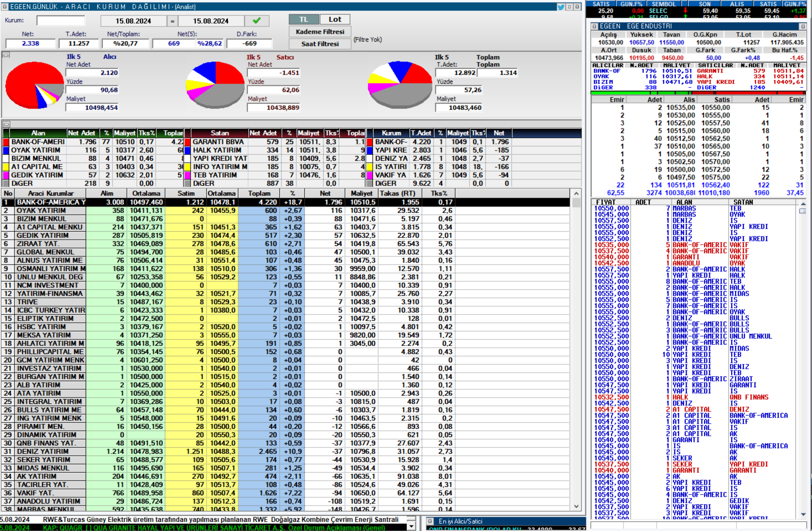
Task: Click the buyers Ilk 5 Alıcı pie chart
Action: 35,85
